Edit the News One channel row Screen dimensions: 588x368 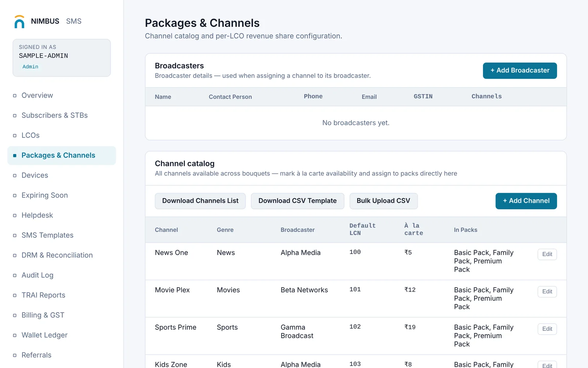547,254
